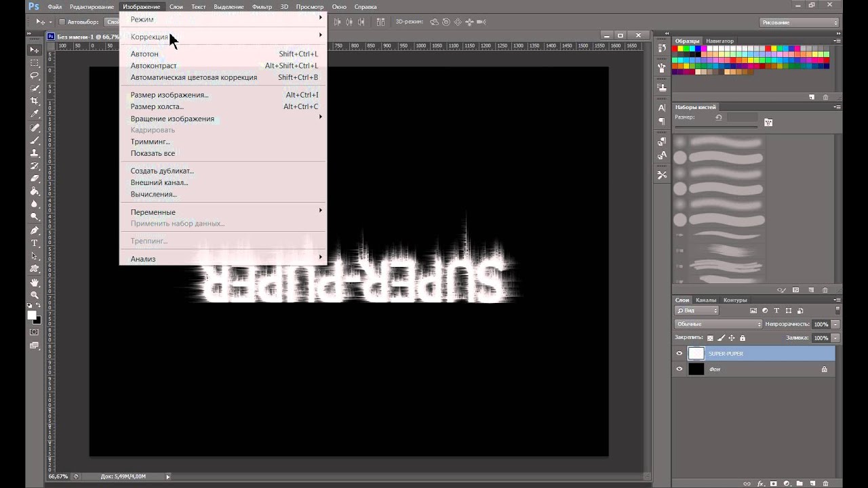Screen dimensions: 868x488
Task: Expand the Анализ submenu
Action: point(223,259)
